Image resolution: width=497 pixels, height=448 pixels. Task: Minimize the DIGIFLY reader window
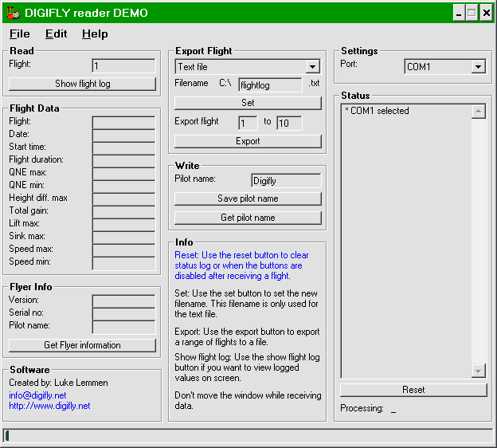[459, 13]
